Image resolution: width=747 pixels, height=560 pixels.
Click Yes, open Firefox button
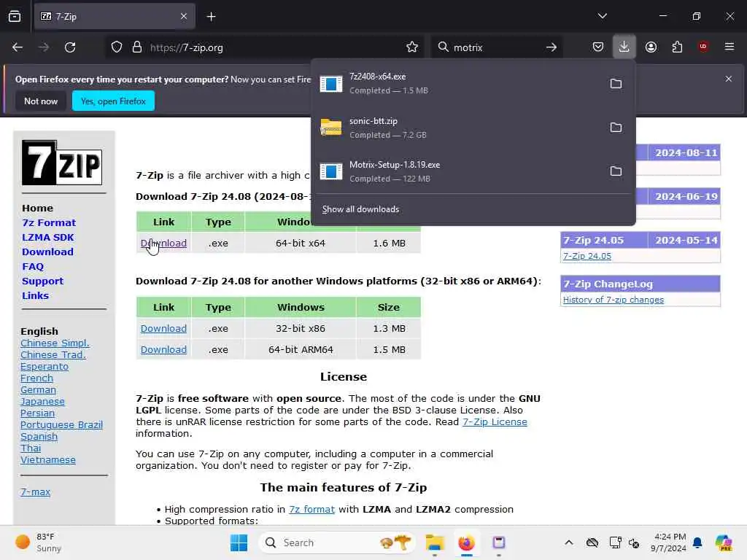(113, 101)
